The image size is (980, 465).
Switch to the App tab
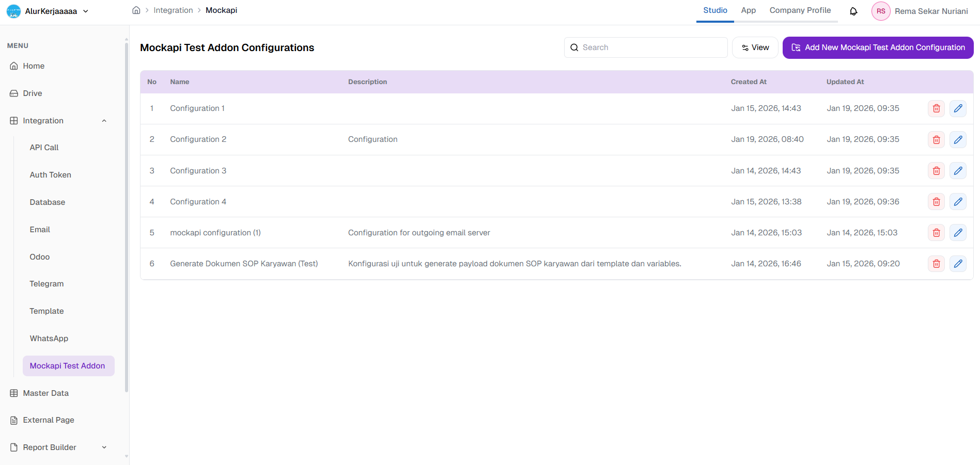748,10
